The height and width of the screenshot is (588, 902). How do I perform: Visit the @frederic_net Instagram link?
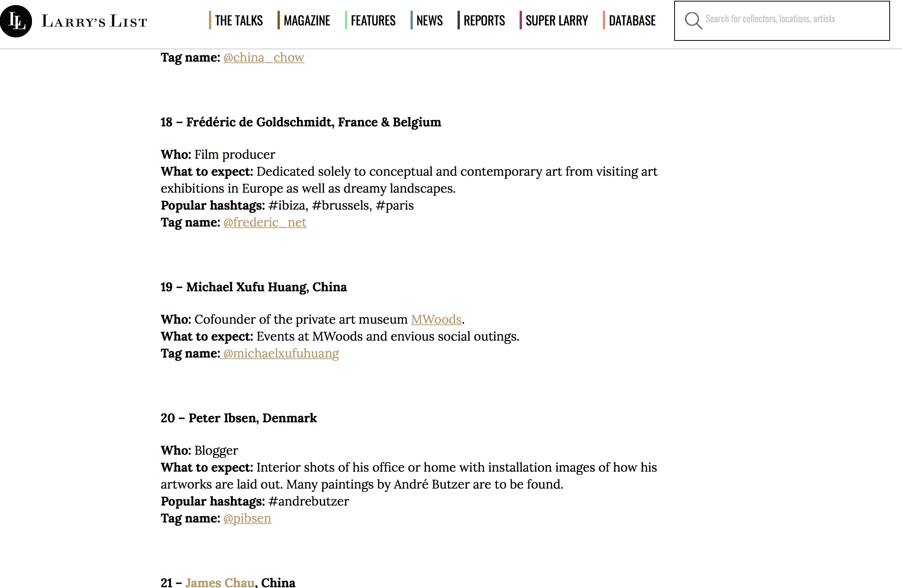(265, 222)
